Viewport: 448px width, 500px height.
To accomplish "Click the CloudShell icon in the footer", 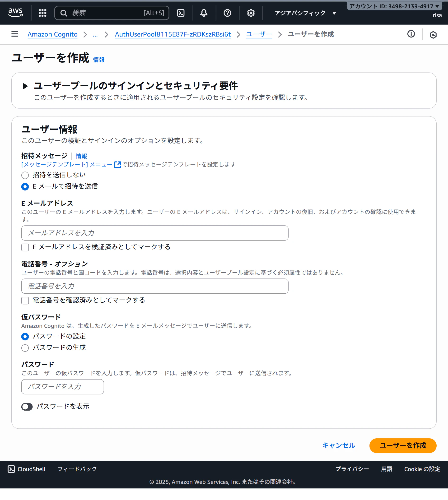I will [11, 469].
